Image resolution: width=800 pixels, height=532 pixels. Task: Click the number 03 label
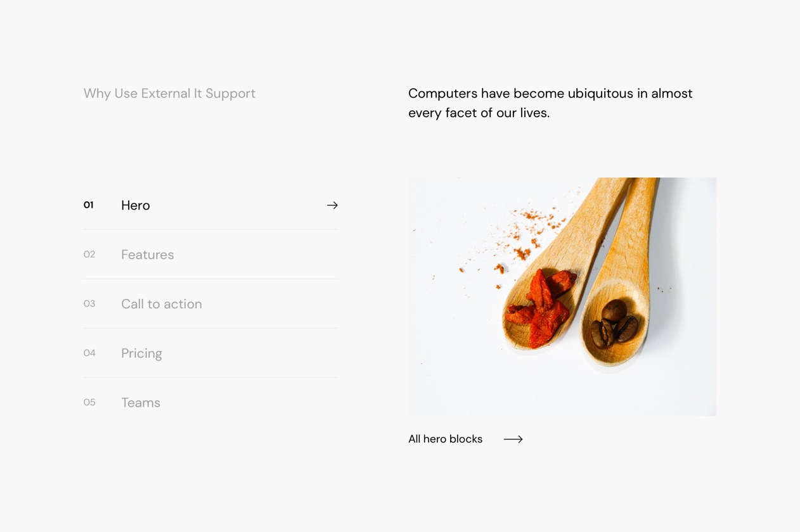[89, 303]
